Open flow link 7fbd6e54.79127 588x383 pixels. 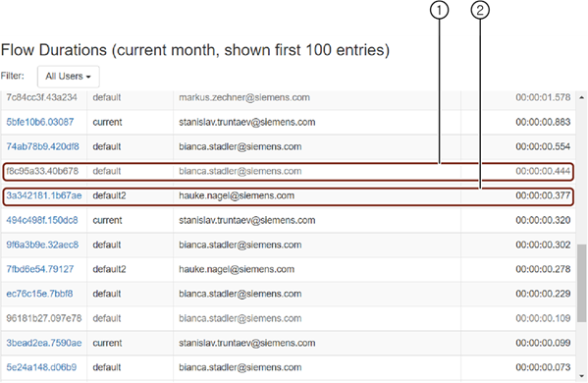click(39, 269)
